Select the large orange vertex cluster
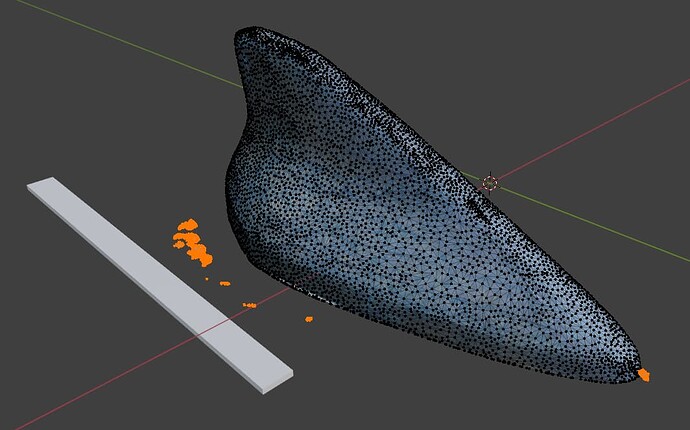The image size is (690, 430). [x=193, y=243]
